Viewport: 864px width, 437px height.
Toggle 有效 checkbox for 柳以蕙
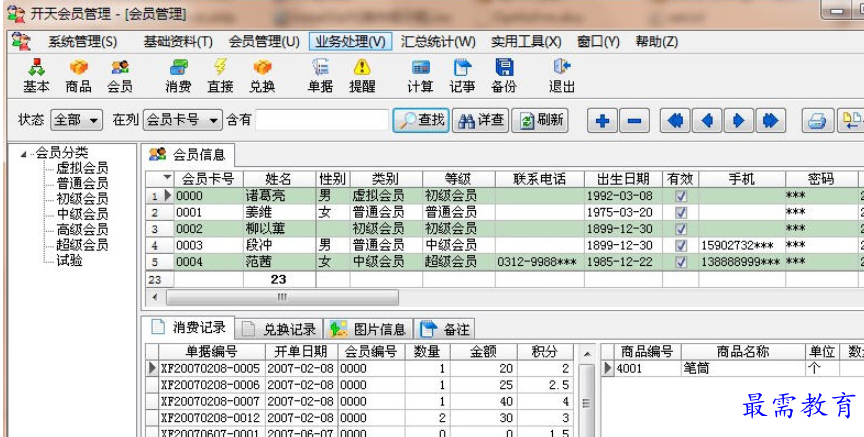681,229
